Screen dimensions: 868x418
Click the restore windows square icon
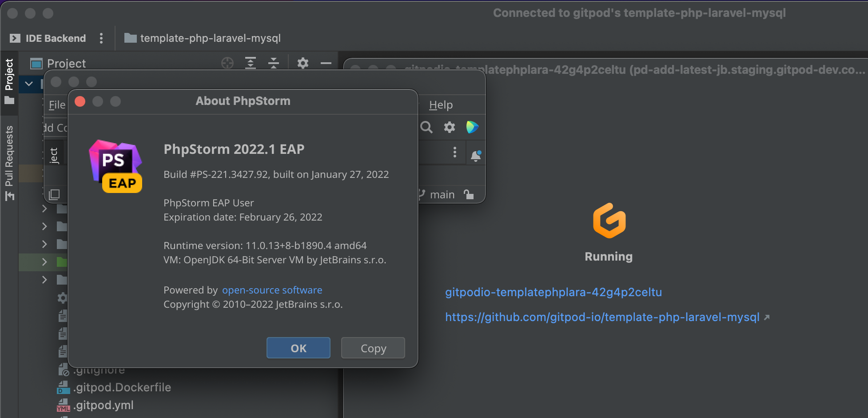pyautogui.click(x=54, y=194)
